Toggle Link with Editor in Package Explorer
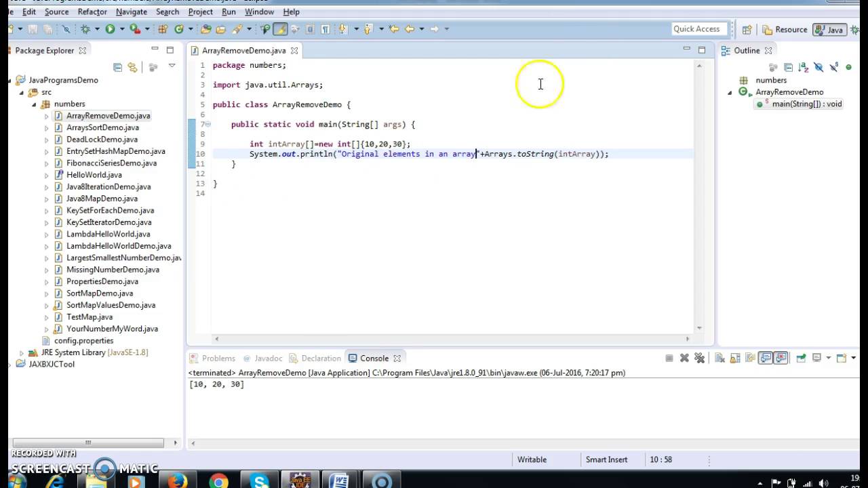 132,67
